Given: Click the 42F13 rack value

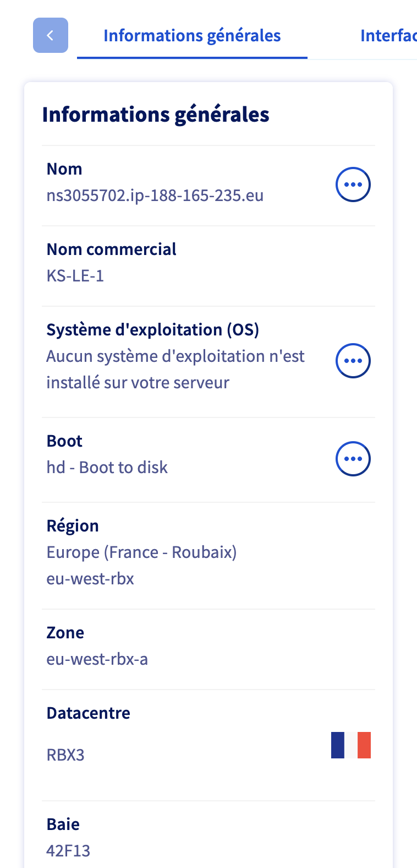Looking at the screenshot, I should (x=68, y=851).
